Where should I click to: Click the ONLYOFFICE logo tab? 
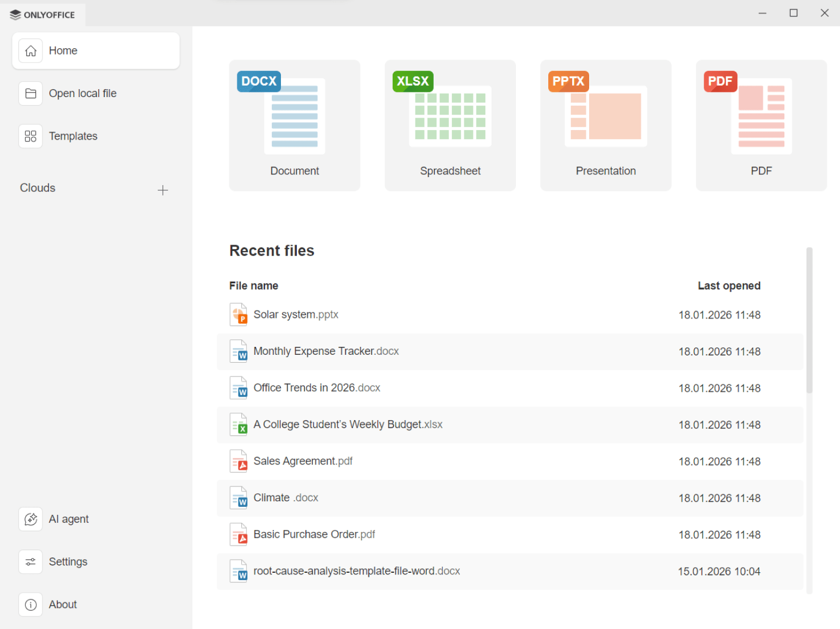point(43,14)
